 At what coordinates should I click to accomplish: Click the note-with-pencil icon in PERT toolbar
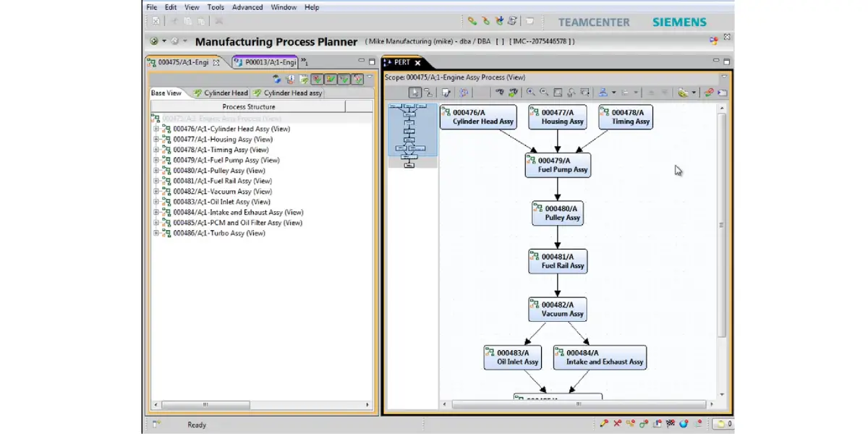tap(446, 93)
